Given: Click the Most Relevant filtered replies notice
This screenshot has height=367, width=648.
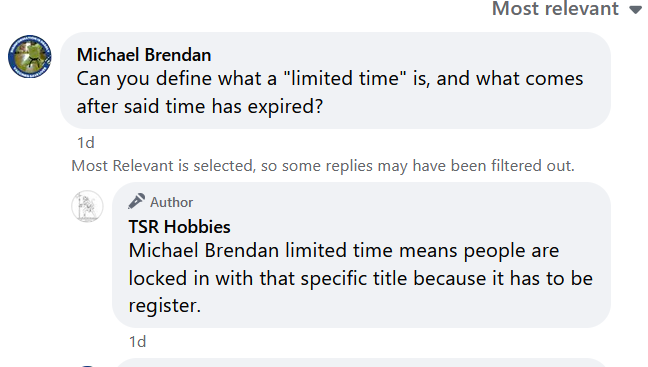Looking at the screenshot, I should pyautogui.click(x=323, y=166).
